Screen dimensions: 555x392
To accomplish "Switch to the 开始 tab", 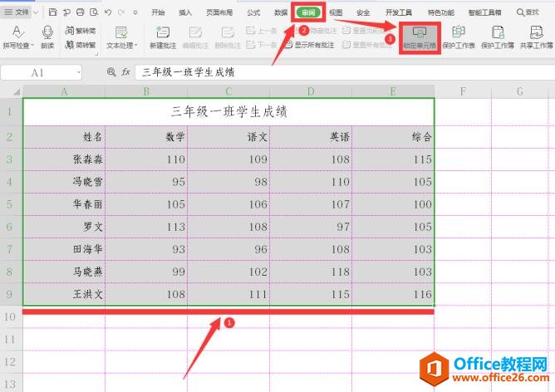I will 158,12.
